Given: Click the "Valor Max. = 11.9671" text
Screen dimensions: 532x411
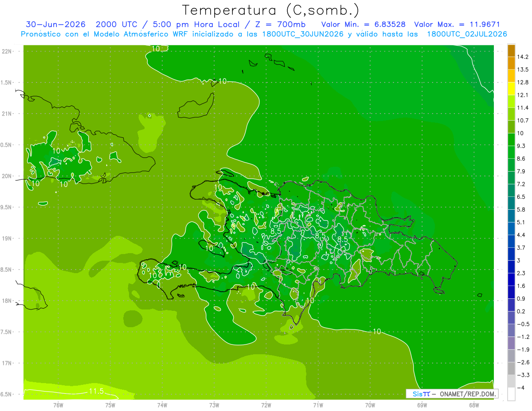Looking at the screenshot, I should (457, 24).
